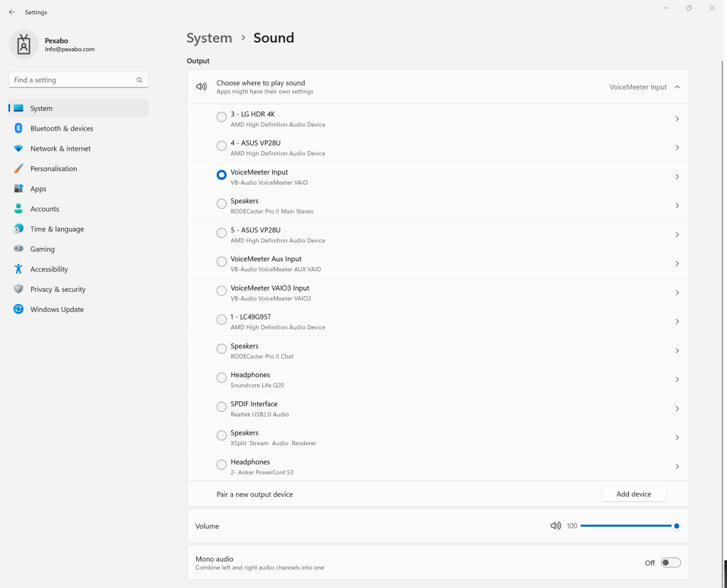Click the Windows Update sync icon
Screen dimensions: 727x588
click(18, 309)
